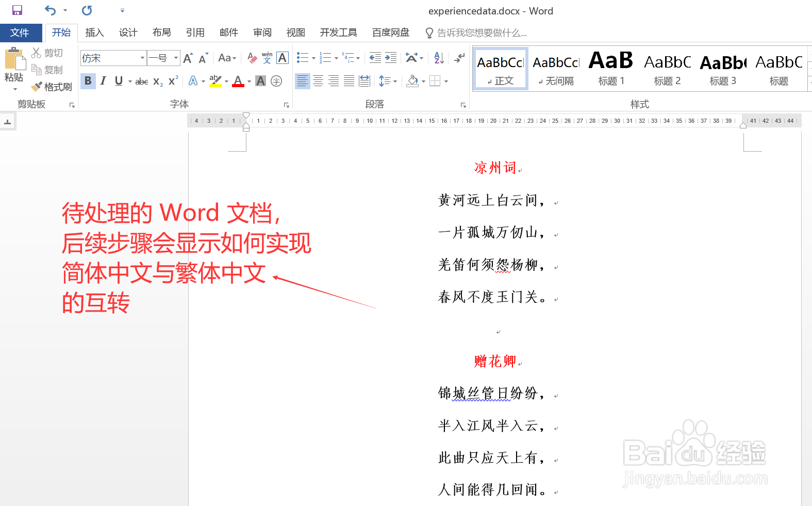Screen dimensions: 812x506
Task: Open the Aa change case menu
Action: pyautogui.click(x=227, y=58)
